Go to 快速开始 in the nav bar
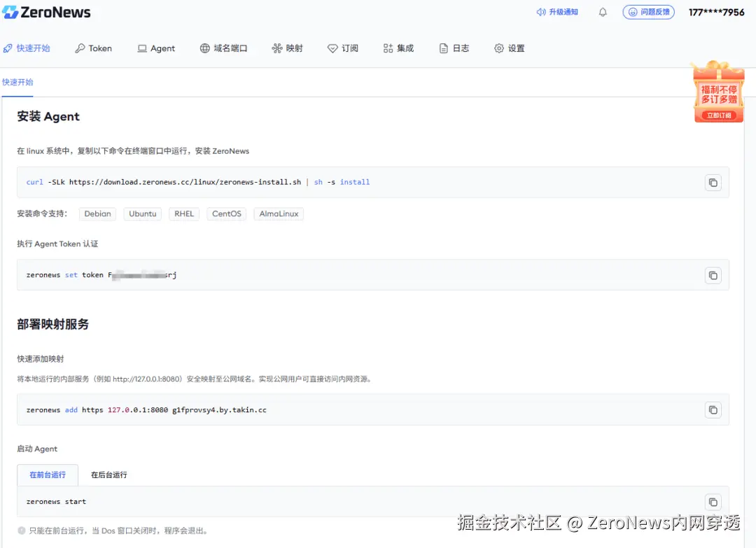 27,48
